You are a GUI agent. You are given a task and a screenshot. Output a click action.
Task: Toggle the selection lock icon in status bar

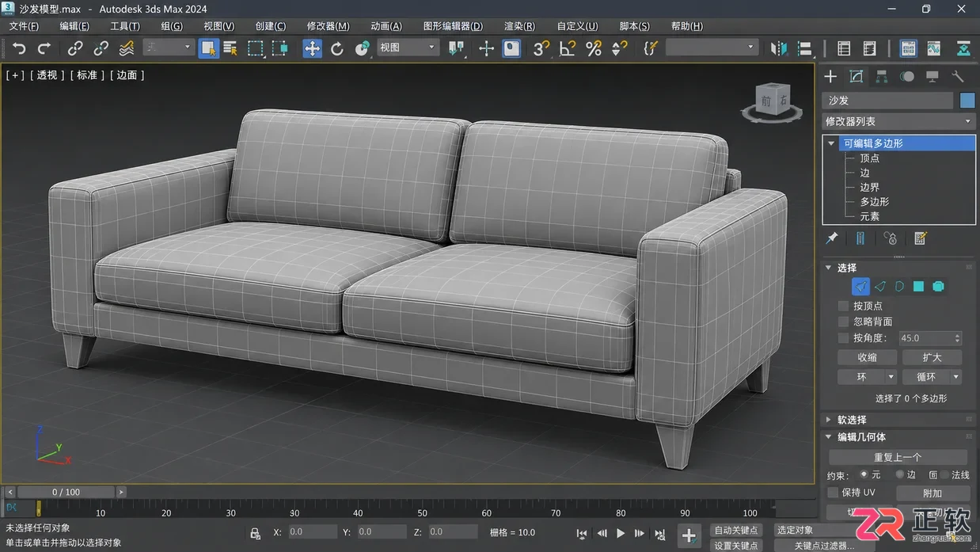(255, 534)
